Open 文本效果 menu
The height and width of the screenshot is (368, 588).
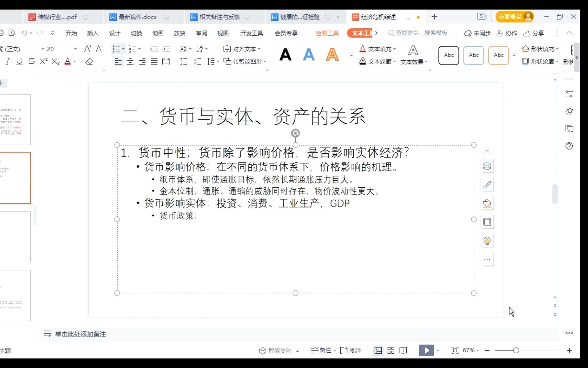click(413, 55)
